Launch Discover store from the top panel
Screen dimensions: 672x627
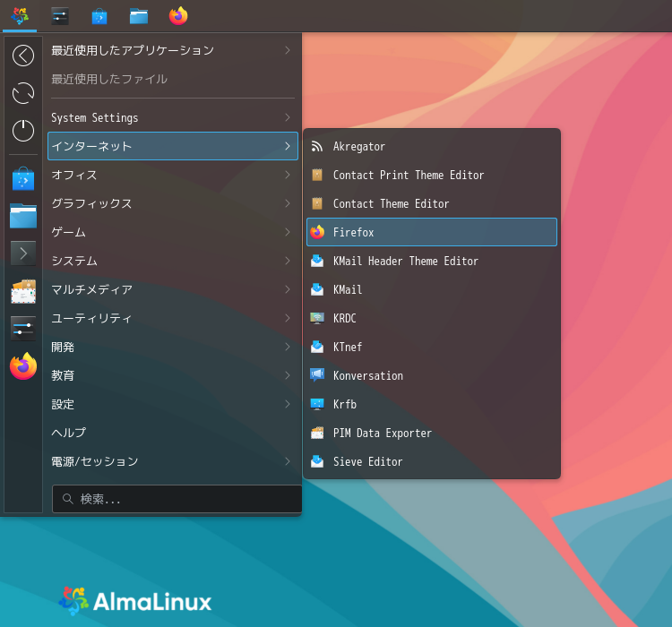coord(99,17)
